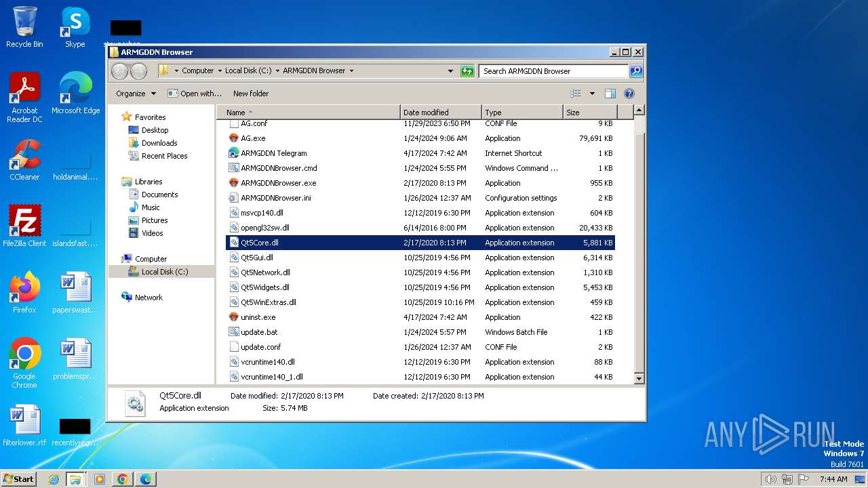Open Firefox desktop shortcut
The width and height of the screenshot is (868, 488).
tap(24, 293)
